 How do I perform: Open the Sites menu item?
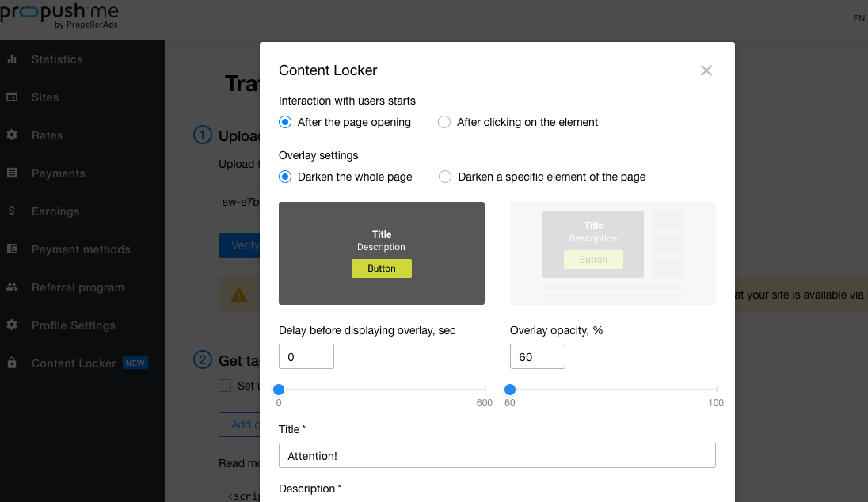click(x=45, y=97)
